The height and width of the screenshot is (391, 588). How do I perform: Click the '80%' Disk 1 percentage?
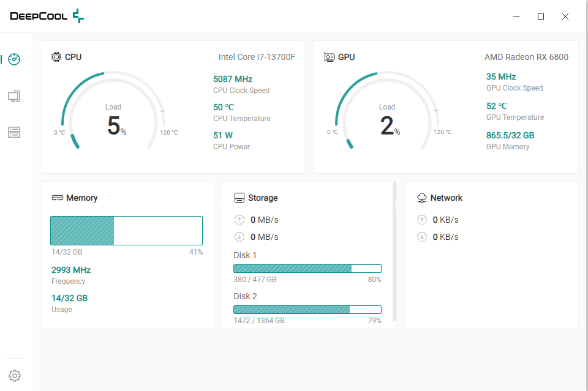coord(374,280)
